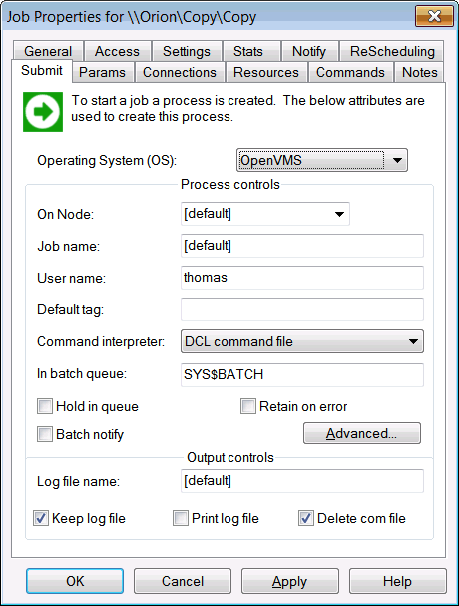This screenshot has width=459, height=606.
Task: Go to the Params tab
Action: pos(102,72)
